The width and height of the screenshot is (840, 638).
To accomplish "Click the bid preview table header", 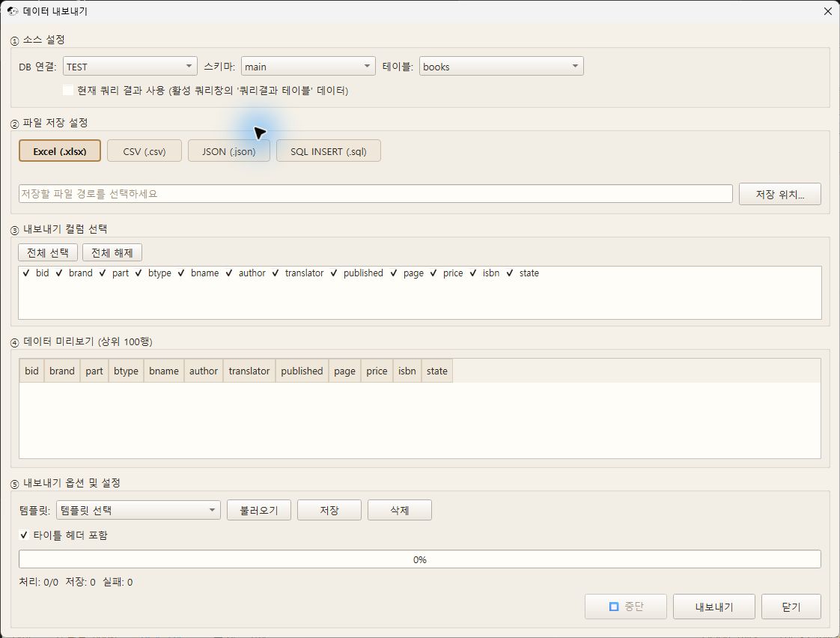I will 31,371.
